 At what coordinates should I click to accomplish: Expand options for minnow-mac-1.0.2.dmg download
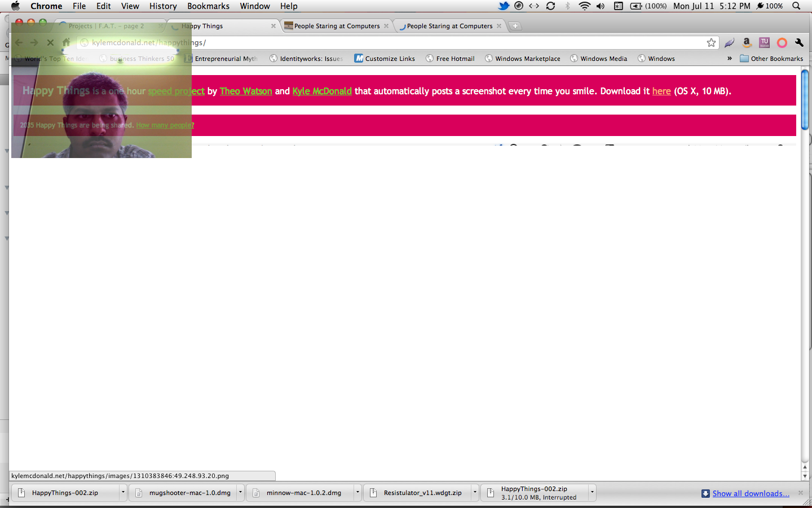tap(358, 493)
